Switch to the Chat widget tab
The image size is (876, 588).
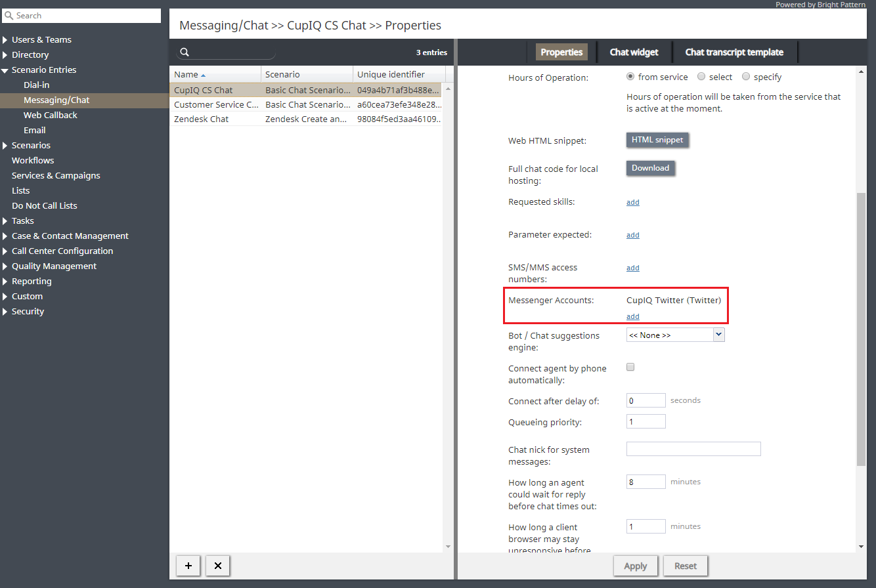click(x=634, y=52)
